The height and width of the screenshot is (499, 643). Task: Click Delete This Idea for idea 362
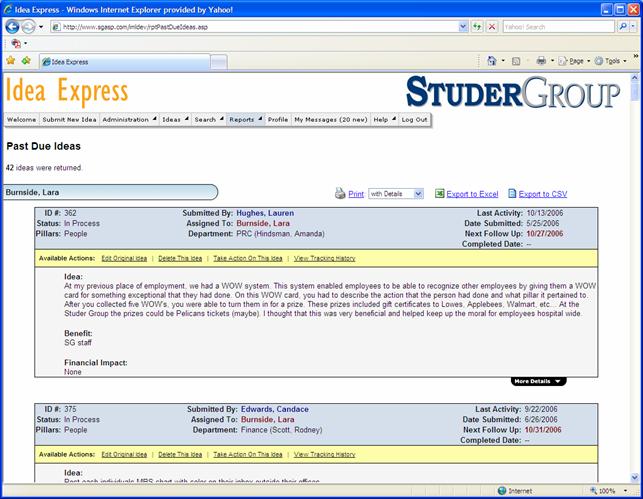[x=180, y=258]
